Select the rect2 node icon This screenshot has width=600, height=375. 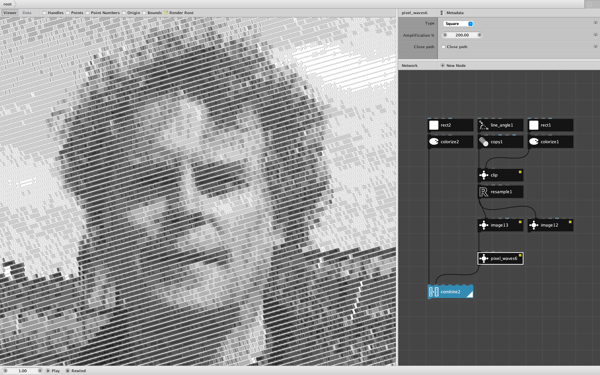click(x=434, y=125)
